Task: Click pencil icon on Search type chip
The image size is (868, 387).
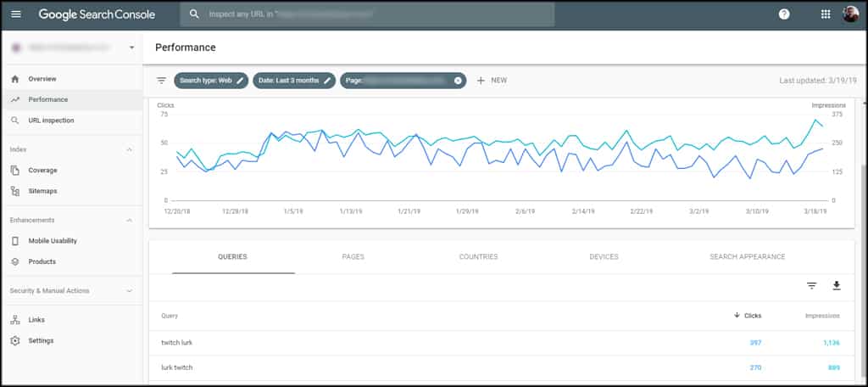Action: (240, 81)
